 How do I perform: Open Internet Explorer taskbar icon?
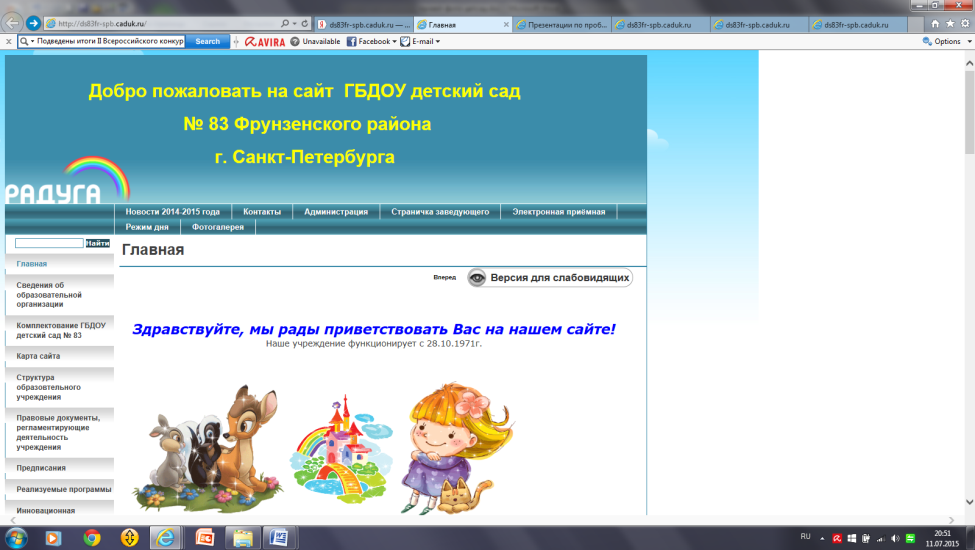coord(165,538)
